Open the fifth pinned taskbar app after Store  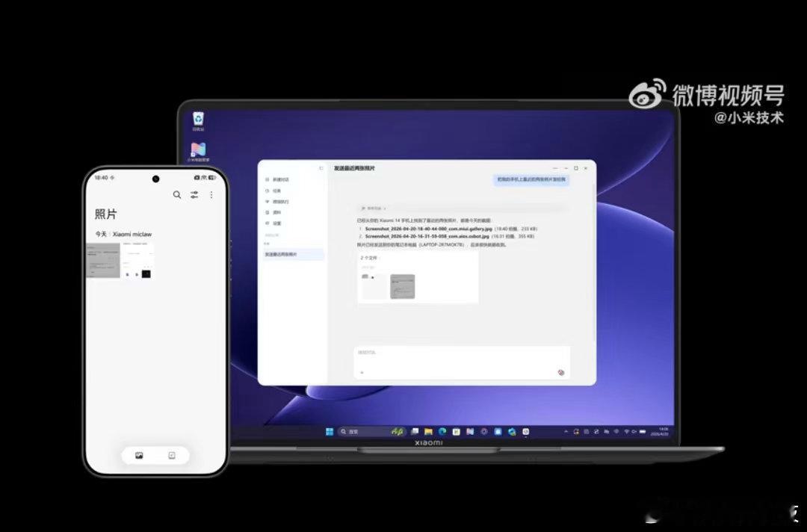(470, 432)
